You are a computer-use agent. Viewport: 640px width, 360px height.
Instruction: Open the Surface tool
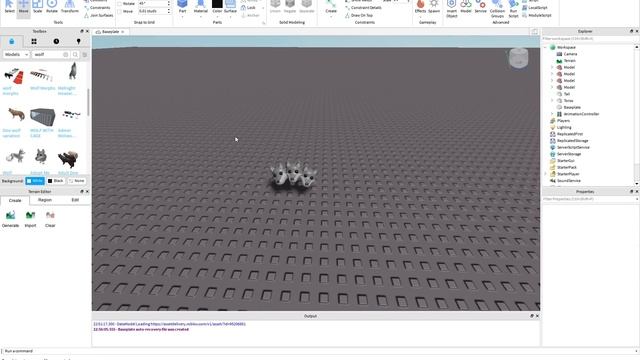[x=230, y=7]
